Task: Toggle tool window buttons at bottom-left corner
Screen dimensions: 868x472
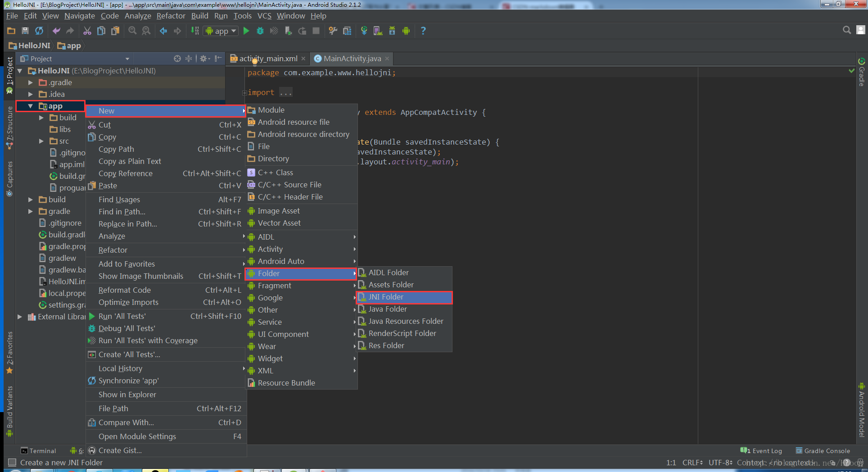Action: [x=12, y=463]
